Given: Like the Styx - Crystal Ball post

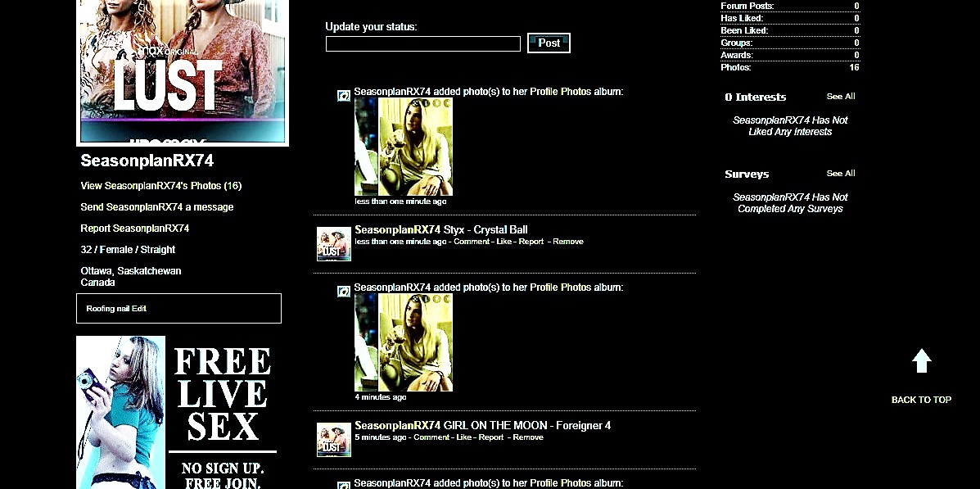Looking at the screenshot, I should click(x=504, y=242).
